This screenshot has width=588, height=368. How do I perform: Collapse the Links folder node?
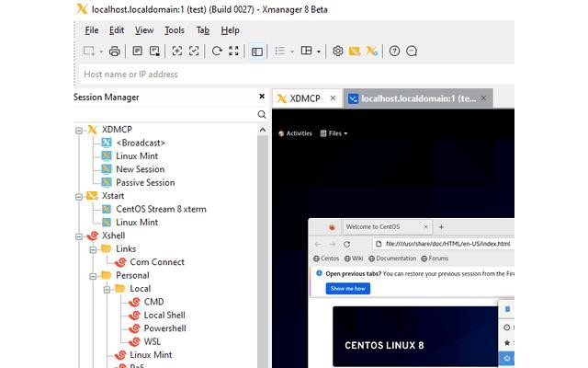tap(93, 249)
